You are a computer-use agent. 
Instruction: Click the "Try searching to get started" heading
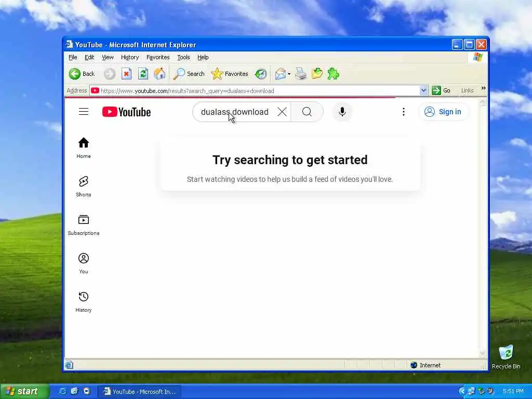pos(290,160)
